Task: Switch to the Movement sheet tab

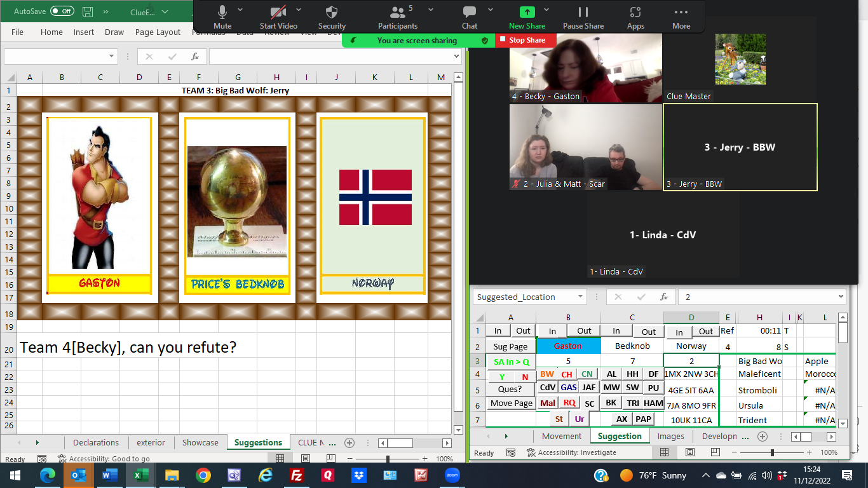Action: pyautogui.click(x=562, y=437)
